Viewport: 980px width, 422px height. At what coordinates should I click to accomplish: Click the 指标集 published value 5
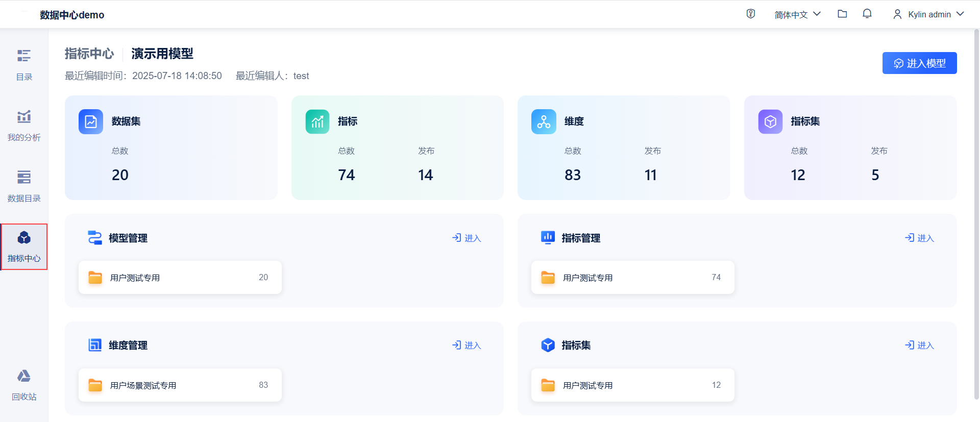pos(875,175)
